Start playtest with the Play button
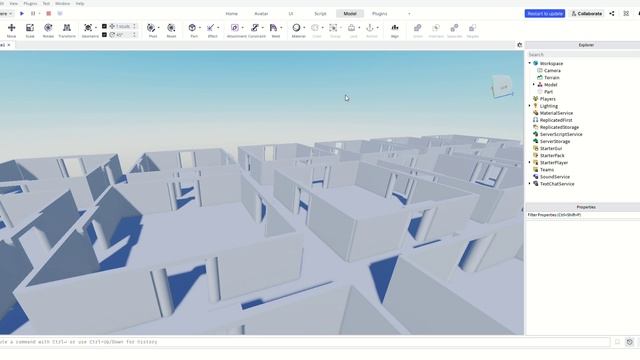The image size is (640, 360). 22,13
